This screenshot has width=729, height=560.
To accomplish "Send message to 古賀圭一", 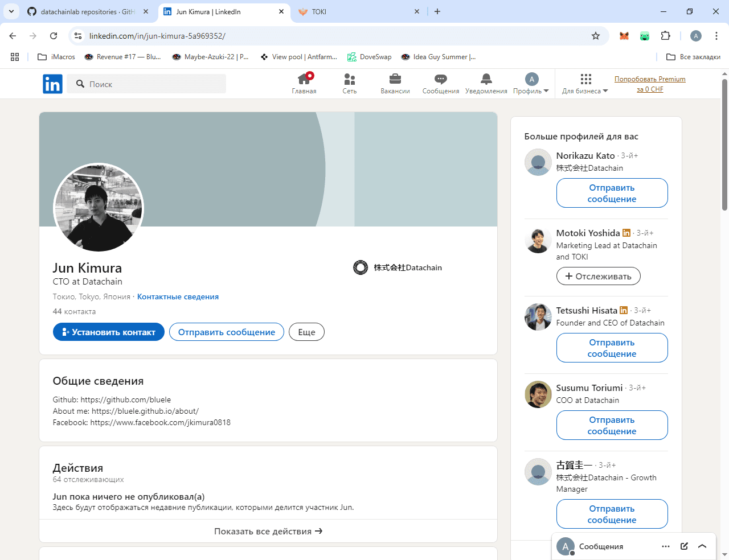I will [612, 514].
